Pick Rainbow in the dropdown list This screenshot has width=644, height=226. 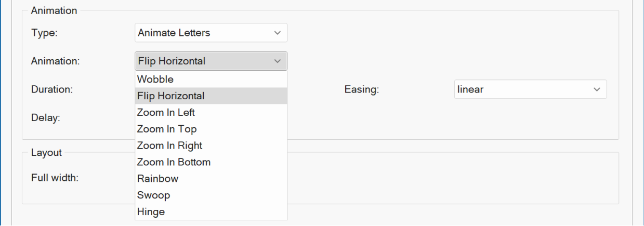tap(157, 178)
